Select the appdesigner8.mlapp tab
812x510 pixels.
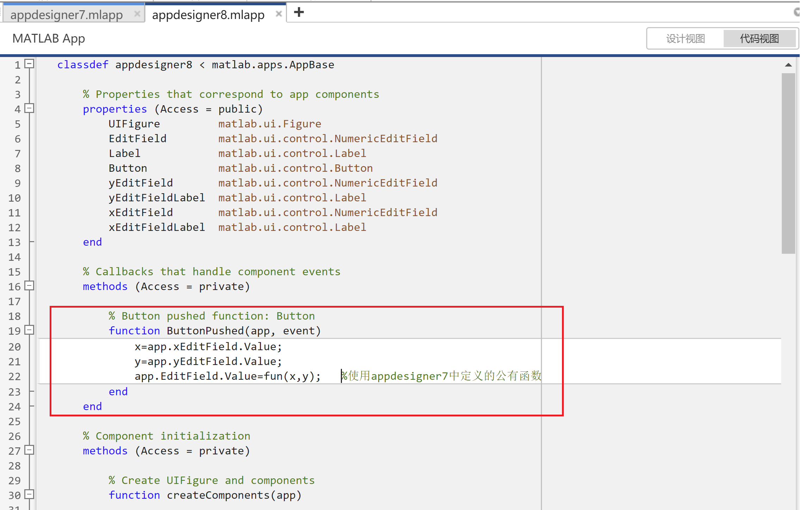click(x=208, y=15)
